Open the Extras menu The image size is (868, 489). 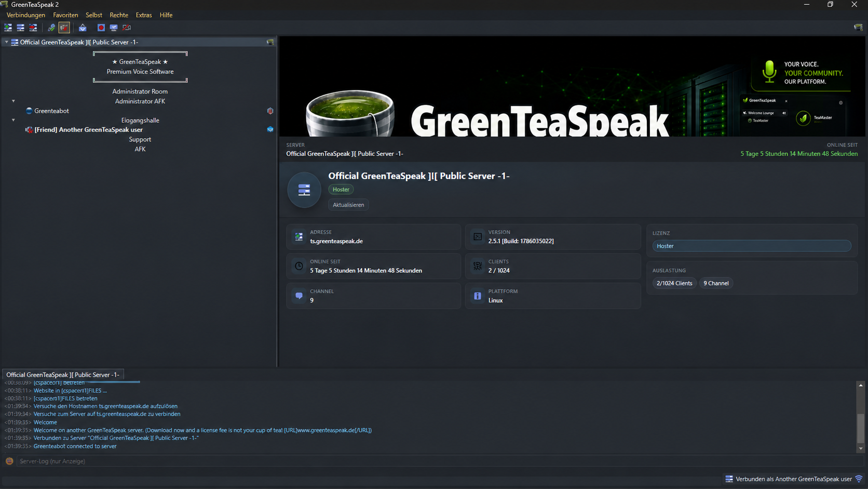click(144, 15)
